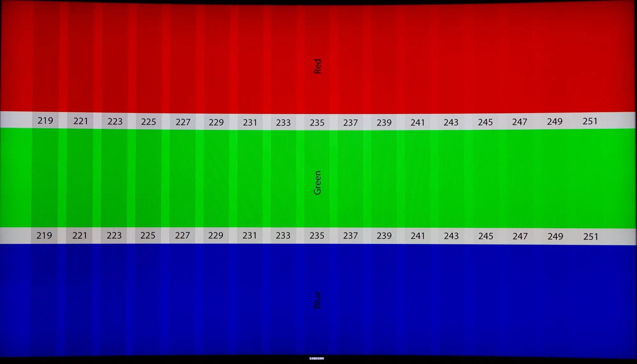
Task: Select value 233 in the Green strip
Action: click(283, 235)
